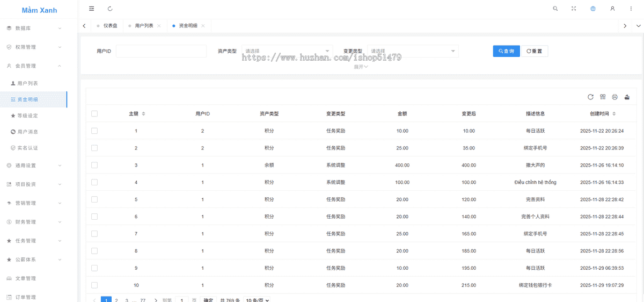Click the 绑定钱包银行卡 description cell
Screen dimensions: 644x302
pos(535,285)
